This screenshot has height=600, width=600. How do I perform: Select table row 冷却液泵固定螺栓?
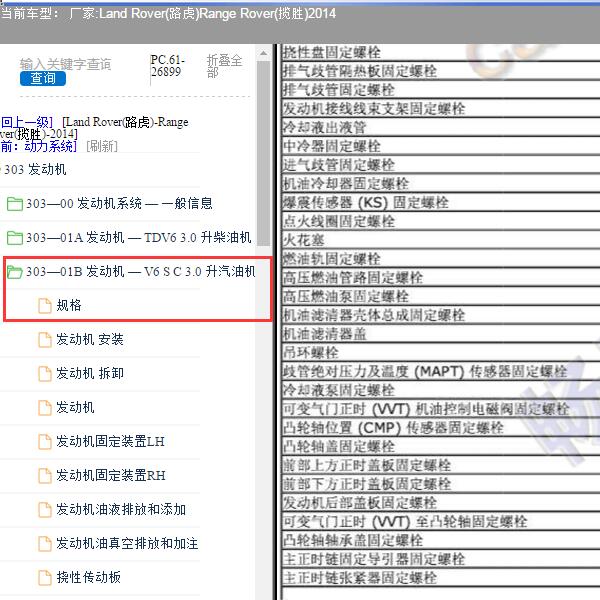click(x=440, y=390)
